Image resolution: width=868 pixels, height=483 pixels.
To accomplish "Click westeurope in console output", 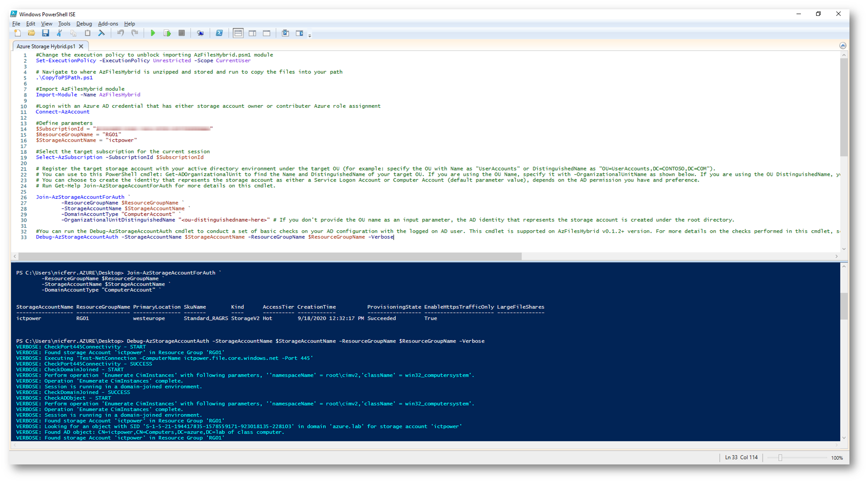I will pos(149,318).
